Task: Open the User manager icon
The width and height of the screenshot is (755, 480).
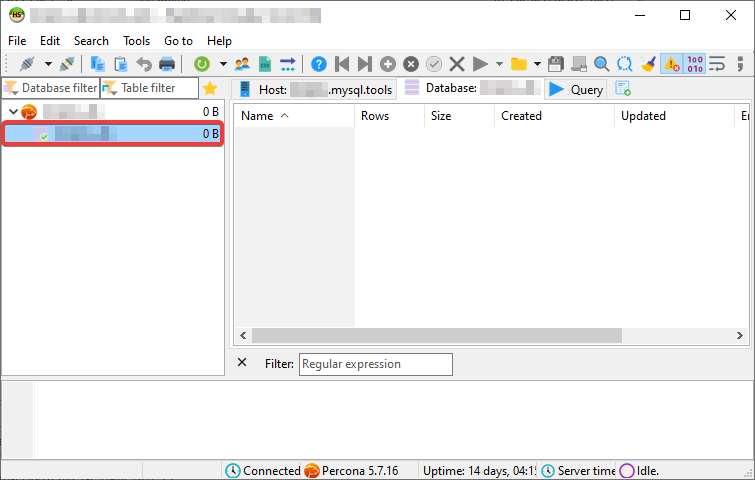Action: click(x=242, y=64)
